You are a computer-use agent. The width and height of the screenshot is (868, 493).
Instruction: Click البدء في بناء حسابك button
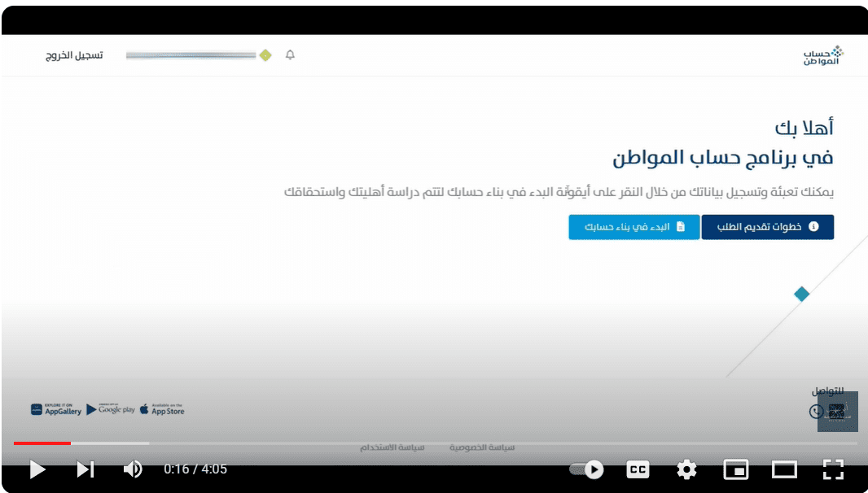(x=633, y=227)
